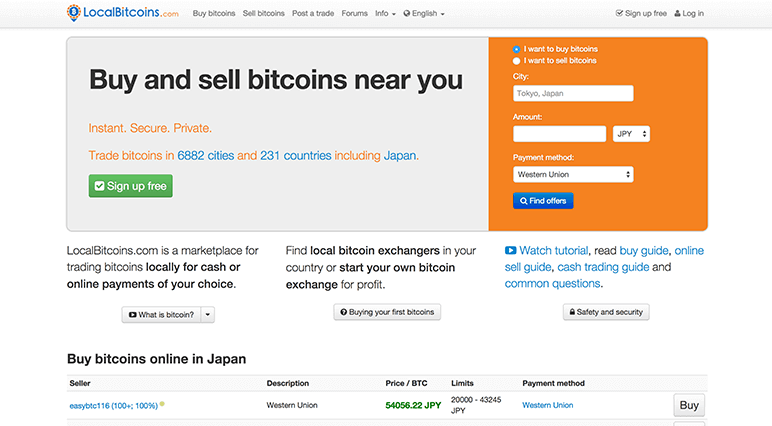
Task: Click the 'Price / BTC' column header
Action: click(406, 383)
